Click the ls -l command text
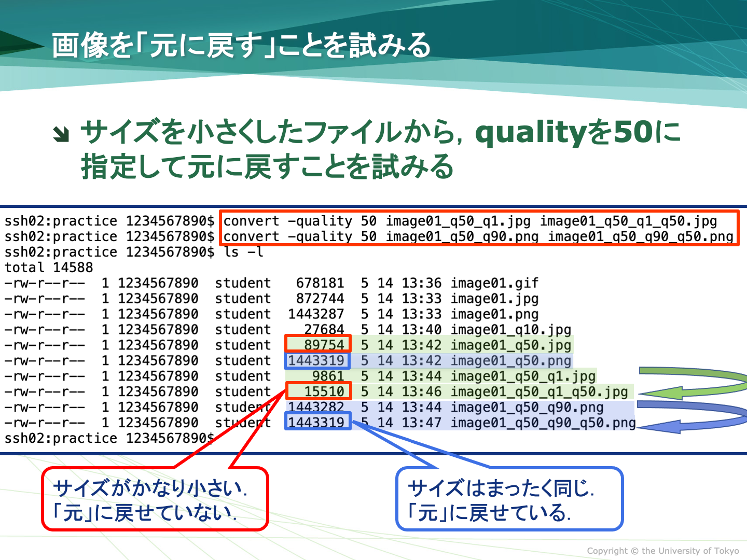This screenshot has width=747, height=560. tap(244, 252)
